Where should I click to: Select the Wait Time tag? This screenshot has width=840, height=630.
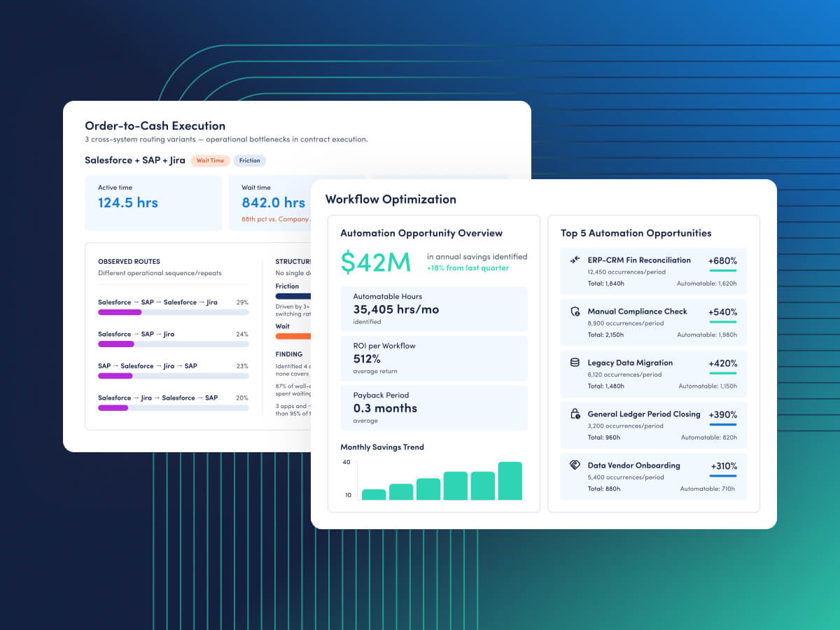(x=210, y=160)
